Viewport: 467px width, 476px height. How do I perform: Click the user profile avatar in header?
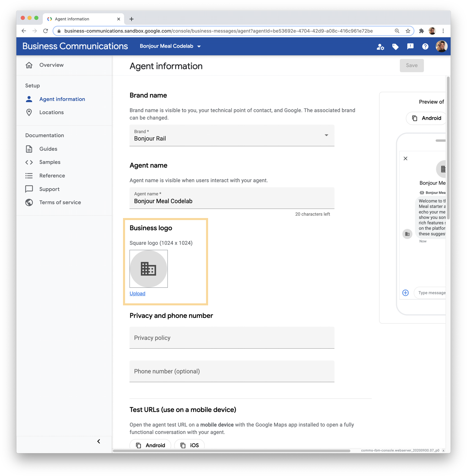click(441, 46)
